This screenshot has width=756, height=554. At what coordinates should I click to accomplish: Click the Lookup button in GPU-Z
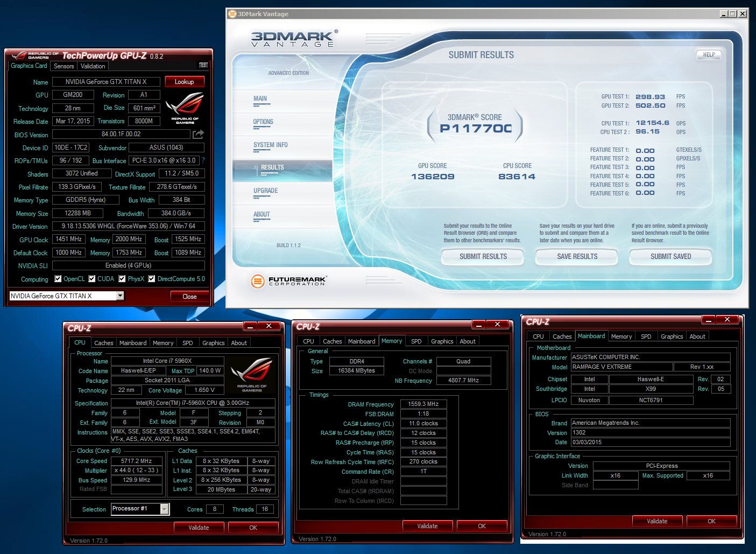coord(185,82)
